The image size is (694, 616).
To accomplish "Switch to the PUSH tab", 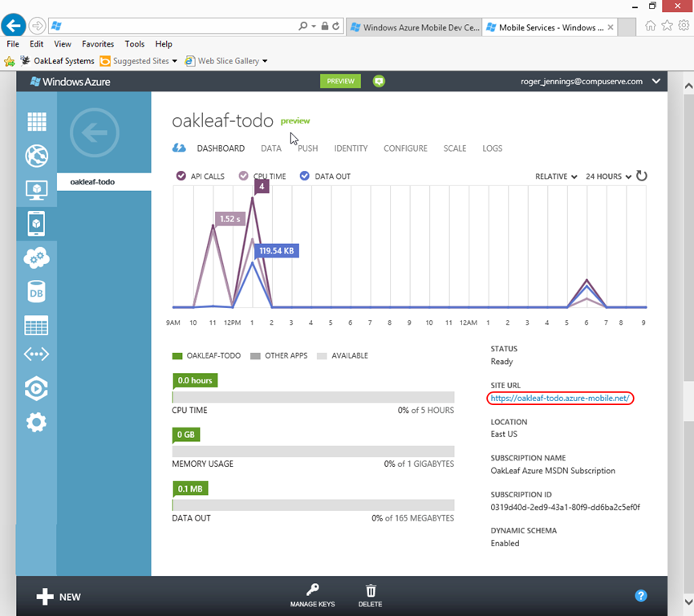I will pyautogui.click(x=307, y=148).
